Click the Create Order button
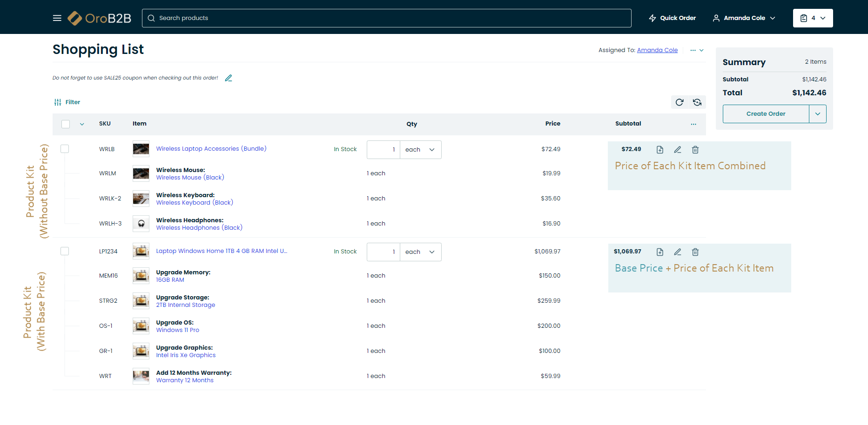The width and height of the screenshot is (868, 425). 766,114
